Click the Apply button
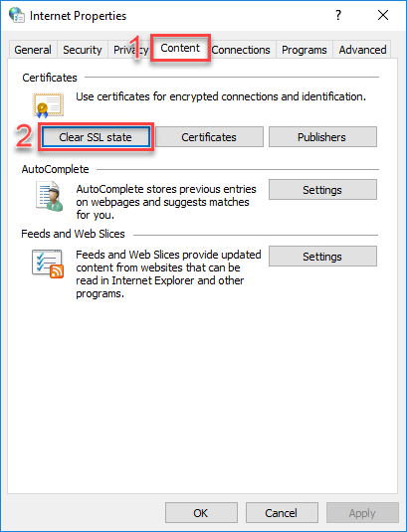 362,513
